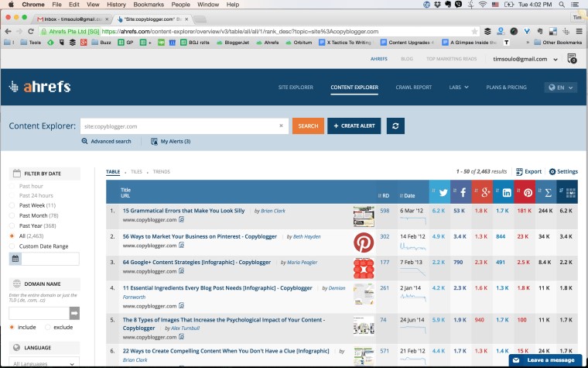This screenshot has height=368, width=588.
Task: Click CREATE ALERT button
Action: coord(354,126)
